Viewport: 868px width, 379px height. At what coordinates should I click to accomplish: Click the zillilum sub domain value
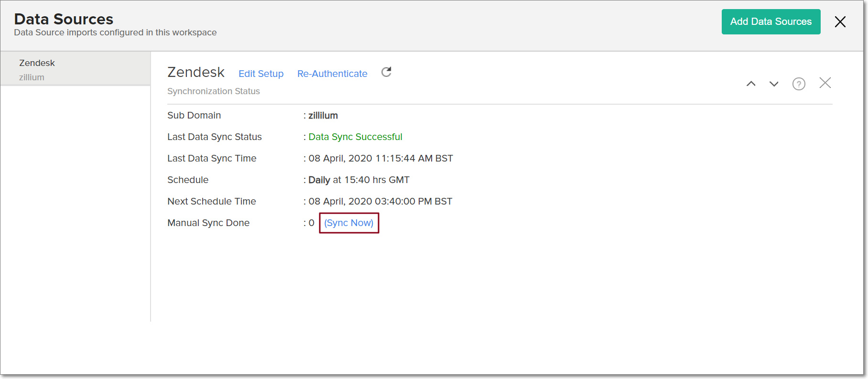click(323, 115)
